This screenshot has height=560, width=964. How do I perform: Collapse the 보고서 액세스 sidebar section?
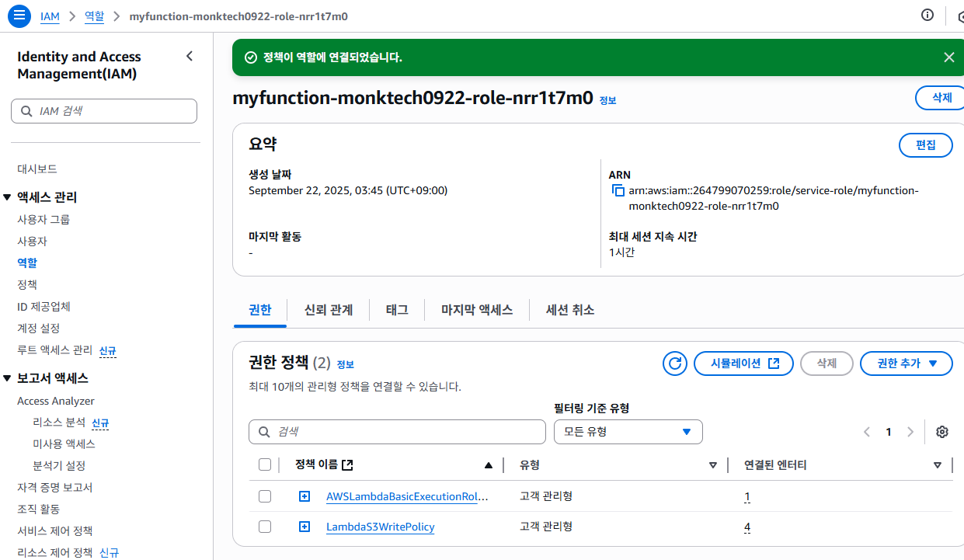pyautogui.click(x=7, y=378)
